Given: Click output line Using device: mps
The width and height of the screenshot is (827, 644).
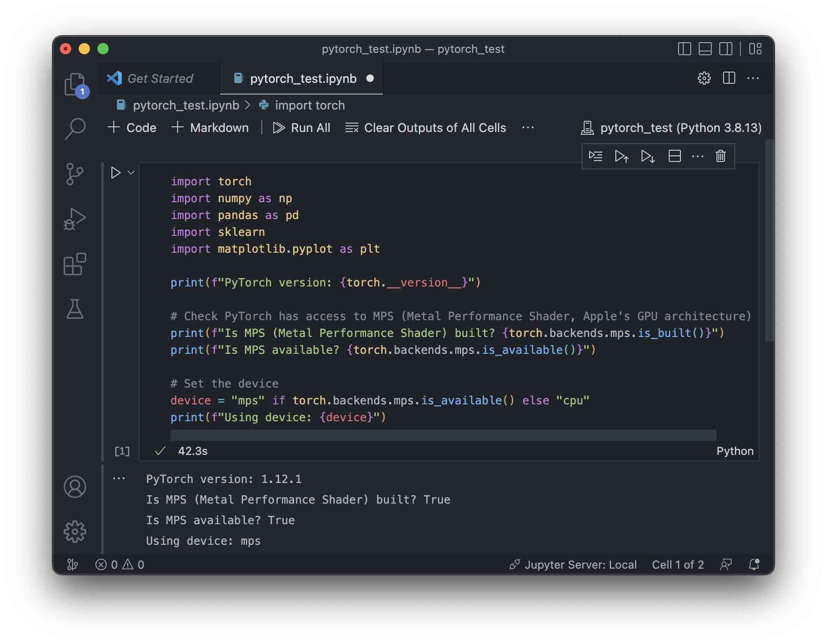Looking at the screenshot, I should coord(203,541).
